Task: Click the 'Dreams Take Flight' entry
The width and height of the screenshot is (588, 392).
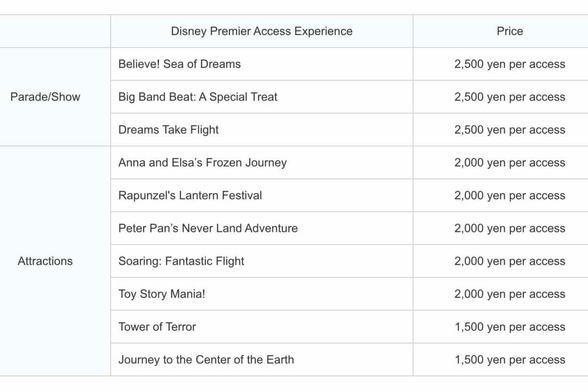Action: [169, 130]
